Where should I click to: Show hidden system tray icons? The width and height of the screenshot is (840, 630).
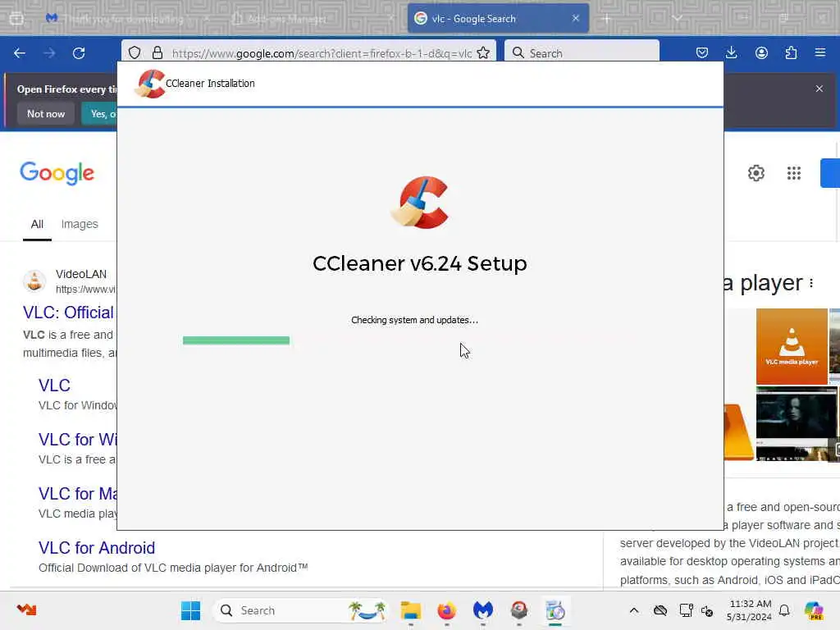click(x=634, y=610)
